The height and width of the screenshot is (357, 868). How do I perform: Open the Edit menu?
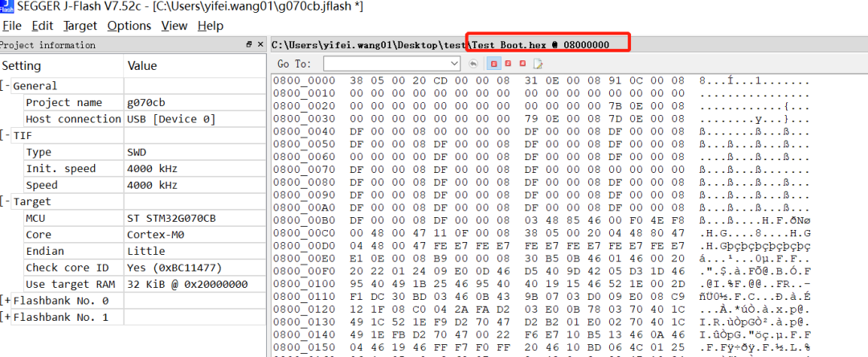pos(43,26)
